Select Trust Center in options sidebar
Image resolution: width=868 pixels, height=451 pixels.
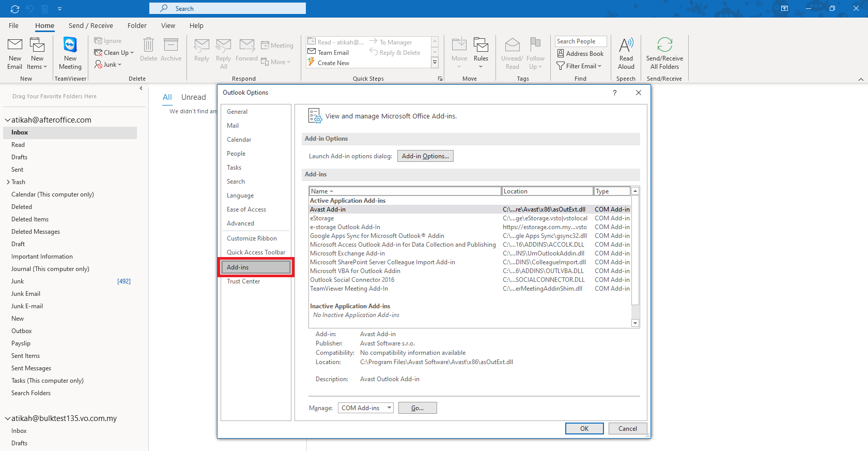click(243, 281)
